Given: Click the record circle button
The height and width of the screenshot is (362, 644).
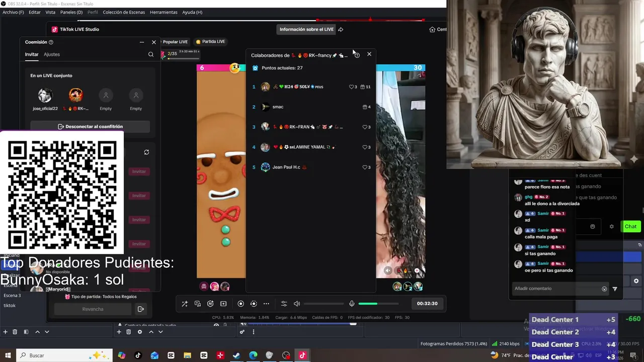Looking at the screenshot, I should (x=240, y=304).
